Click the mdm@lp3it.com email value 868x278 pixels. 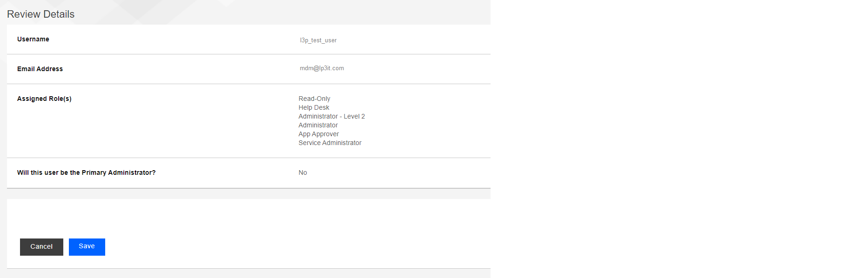tap(322, 68)
